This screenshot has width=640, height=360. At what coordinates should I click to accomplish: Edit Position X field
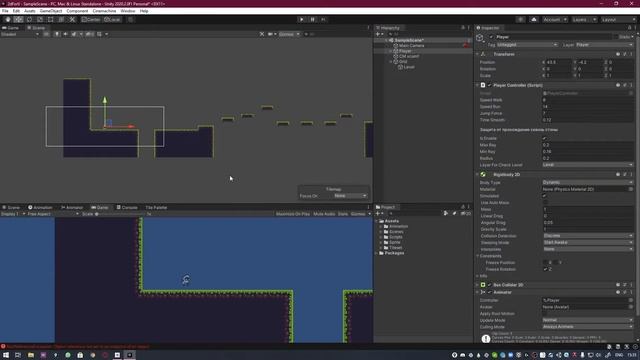point(558,62)
